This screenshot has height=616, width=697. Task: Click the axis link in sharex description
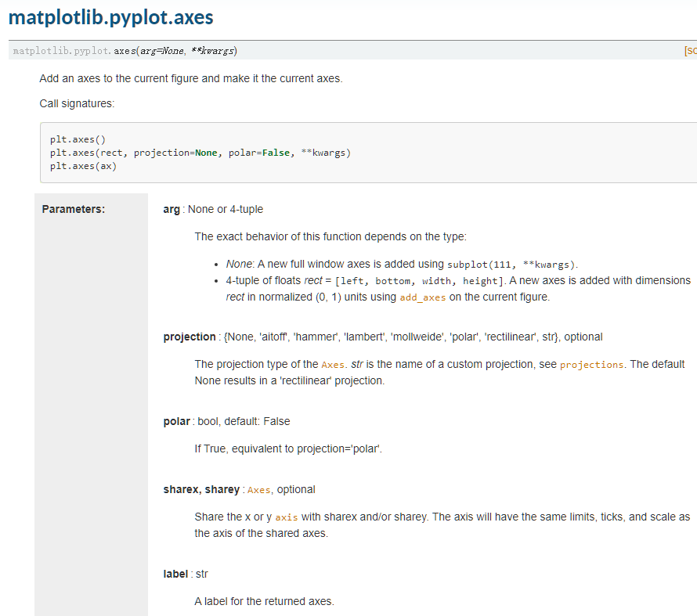[x=287, y=517]
